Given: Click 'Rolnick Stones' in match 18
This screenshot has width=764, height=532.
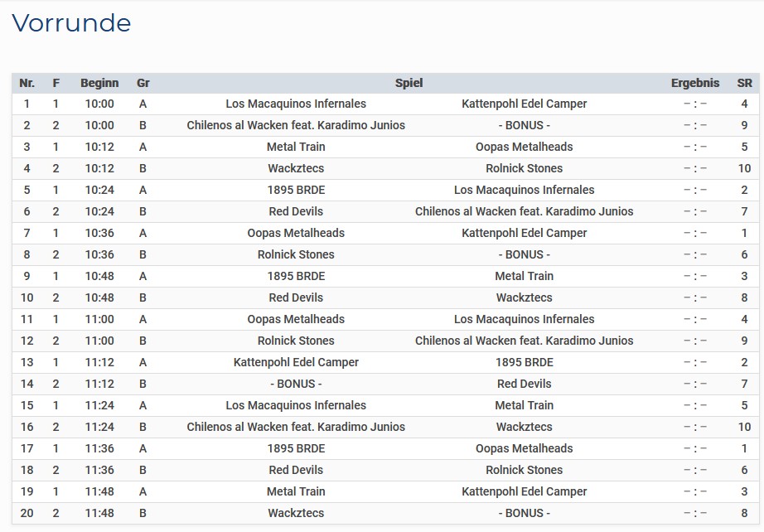Looking at the screenshot, I should (525, 470).
